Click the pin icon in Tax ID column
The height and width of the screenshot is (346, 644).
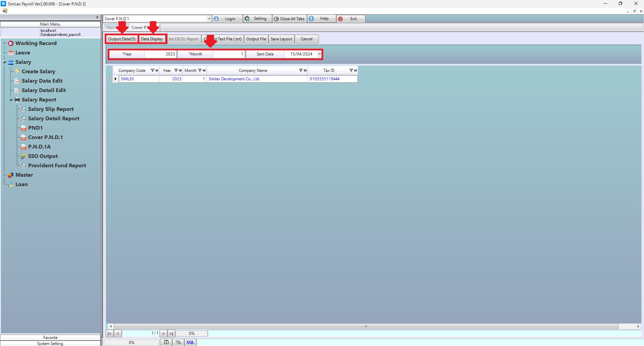click(355, 71)
